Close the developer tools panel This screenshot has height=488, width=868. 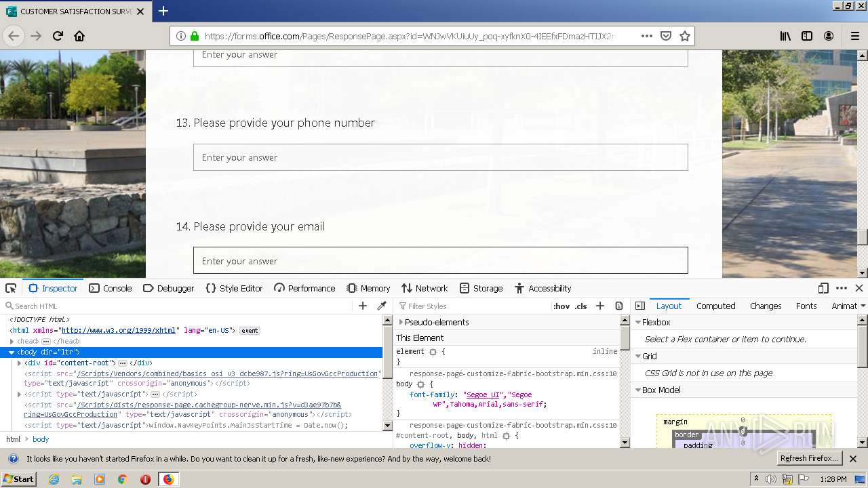859,288
